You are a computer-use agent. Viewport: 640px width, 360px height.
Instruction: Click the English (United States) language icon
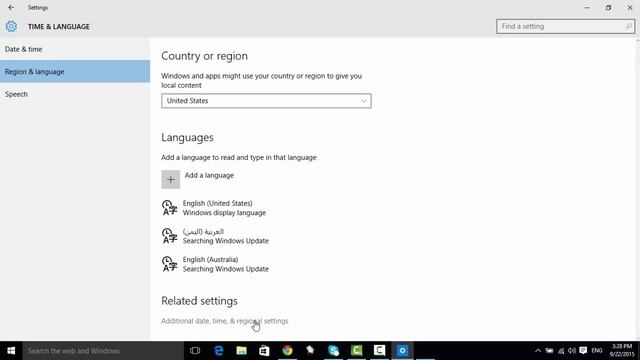[169, 208]
